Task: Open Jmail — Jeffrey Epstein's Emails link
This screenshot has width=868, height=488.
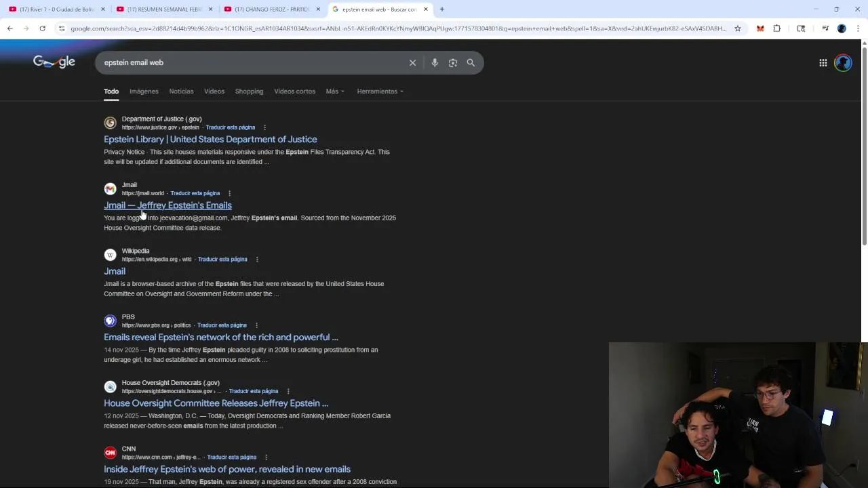Action: click(167, 205)
